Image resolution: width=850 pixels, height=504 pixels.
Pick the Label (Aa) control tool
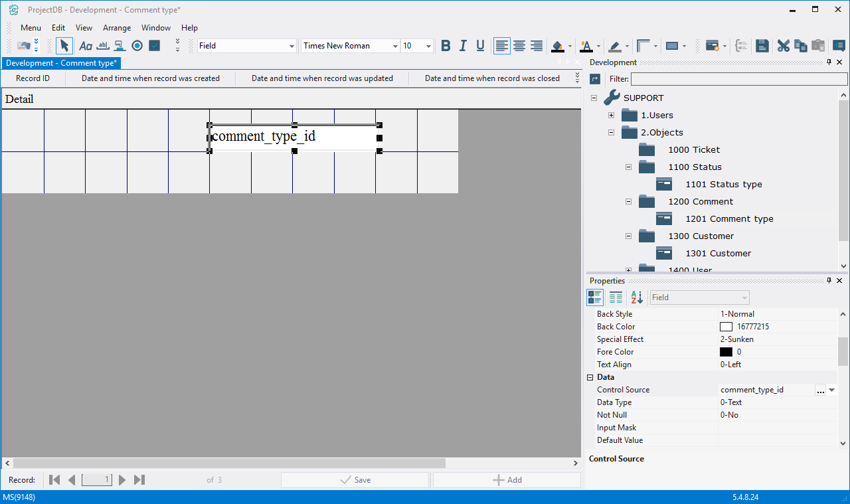tap(86, 46)
